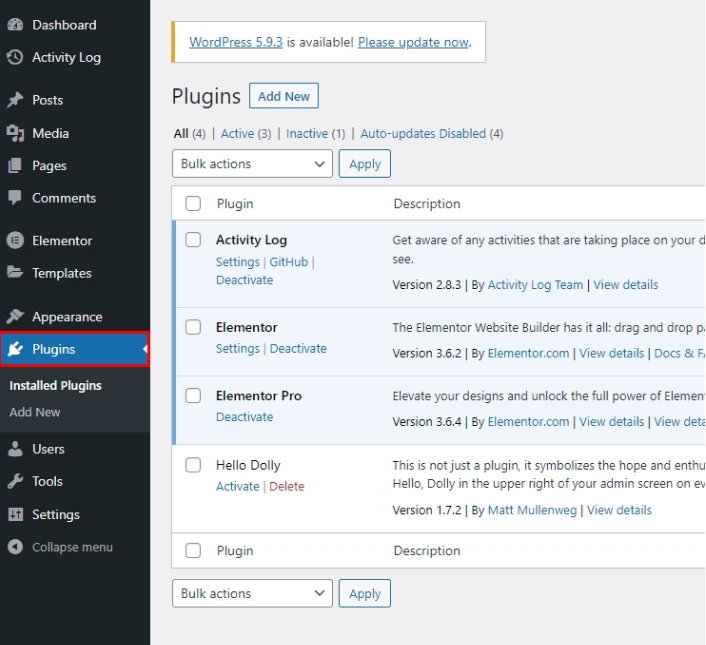
Task: View details for Activity Log plugin
Action: (626, 284)
